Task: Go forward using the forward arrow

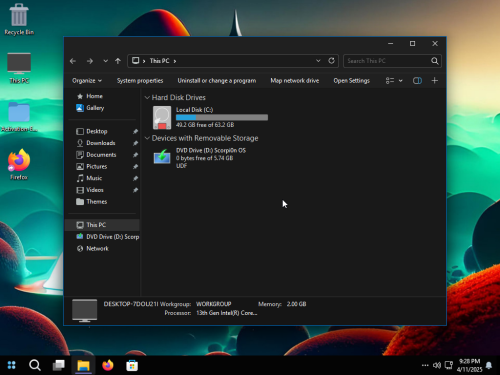Action: pyautogui.click(x=90, y=61)
